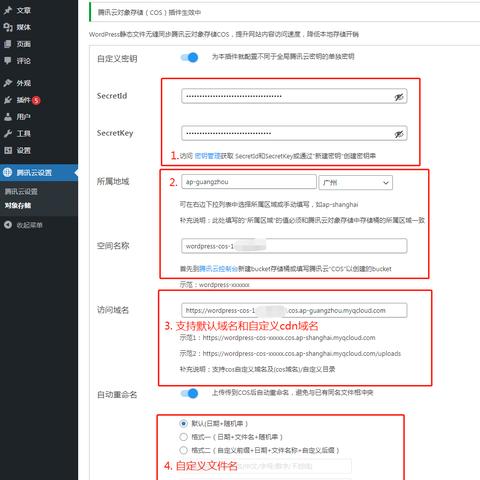480x480 pixels.
Task: Click the red 5 update badge on 插件
Action: coord(36,100)
